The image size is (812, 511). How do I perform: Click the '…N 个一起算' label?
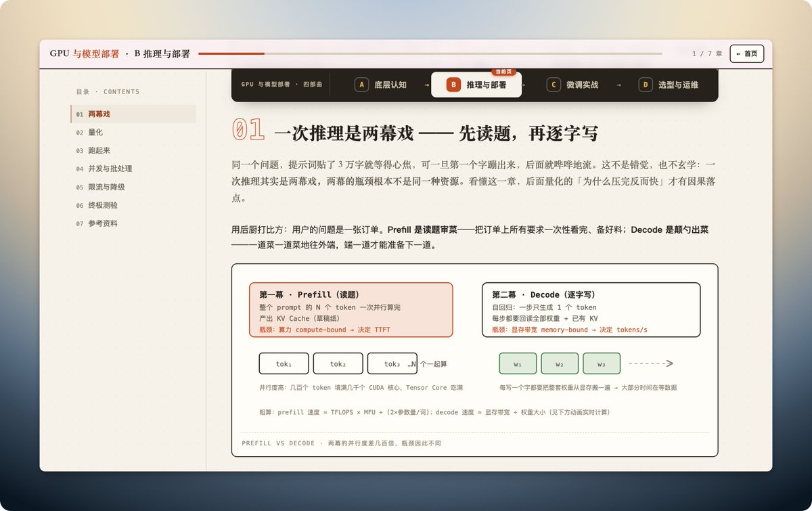428,363
